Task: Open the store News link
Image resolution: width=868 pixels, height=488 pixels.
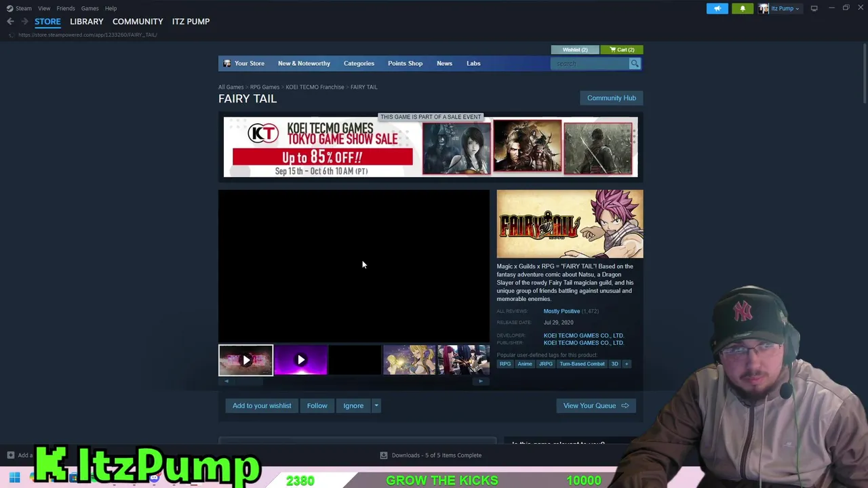Action: tap(444, 64)
